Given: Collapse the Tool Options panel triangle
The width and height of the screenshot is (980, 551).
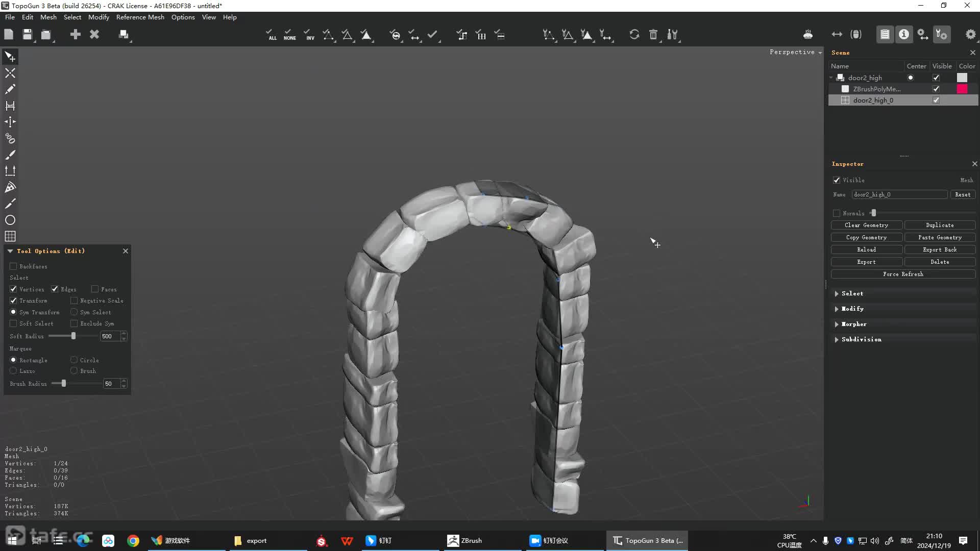Looking at the screenshot, I should point(10,251).
